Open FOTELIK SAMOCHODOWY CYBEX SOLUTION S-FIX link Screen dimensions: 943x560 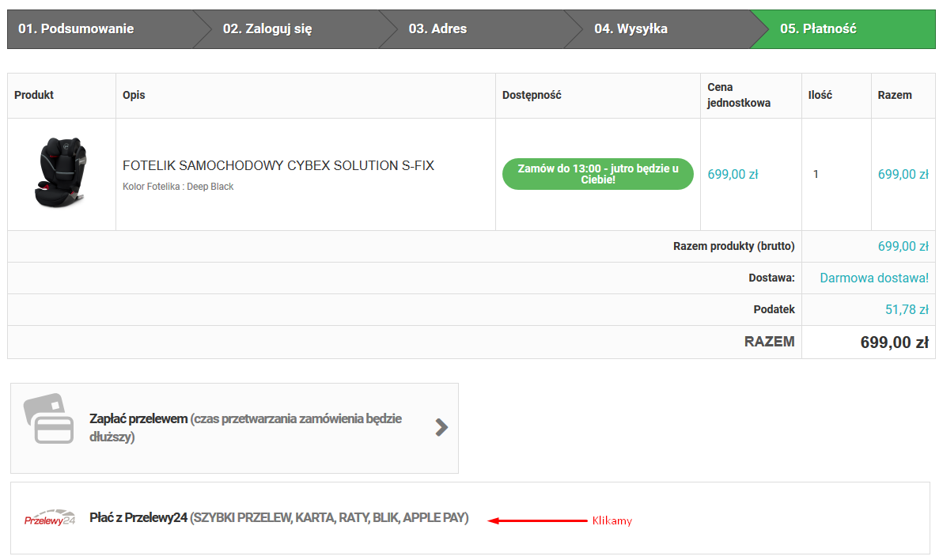[278, 165]
